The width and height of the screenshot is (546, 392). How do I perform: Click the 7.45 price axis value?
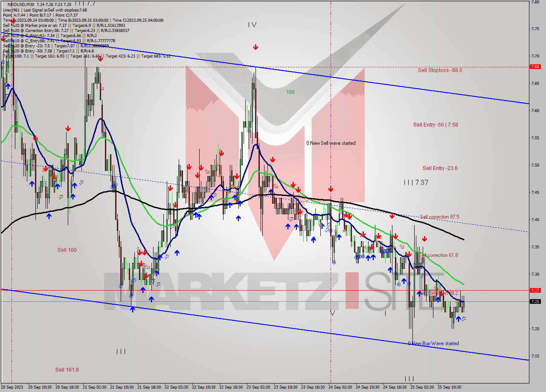pyautogui.click(x=535, y=192)
